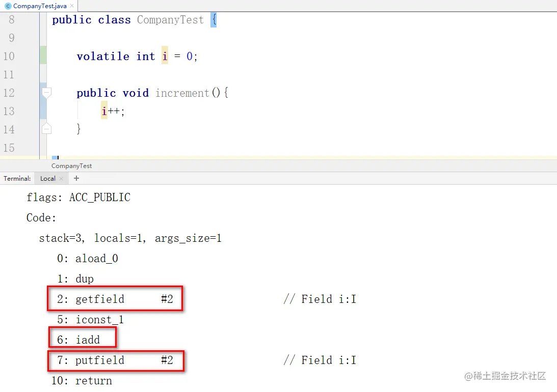Screen dimensions: 557x392
Task: Click the 'public void' keywords on line 12
Action: click(x=113, y=93)
